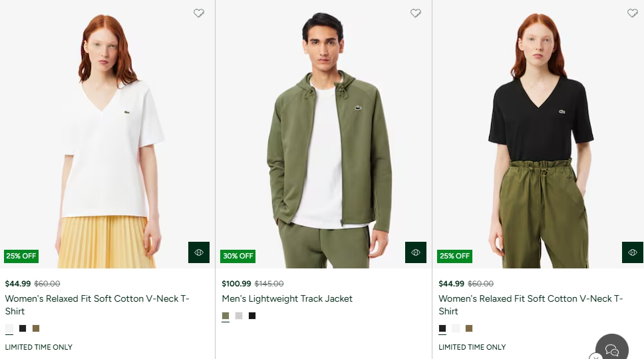Pick black swatch for Track Jacket

pyautogui.click(x=252, y=316)
